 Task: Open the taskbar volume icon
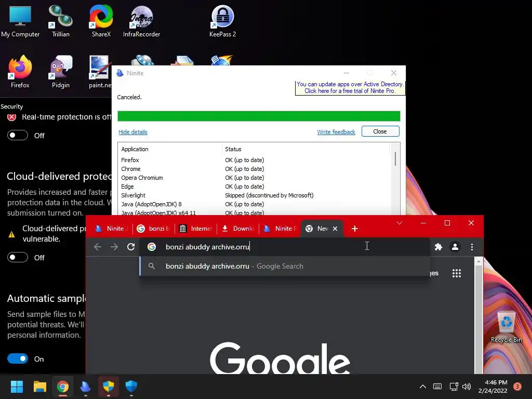click(467, 387)
